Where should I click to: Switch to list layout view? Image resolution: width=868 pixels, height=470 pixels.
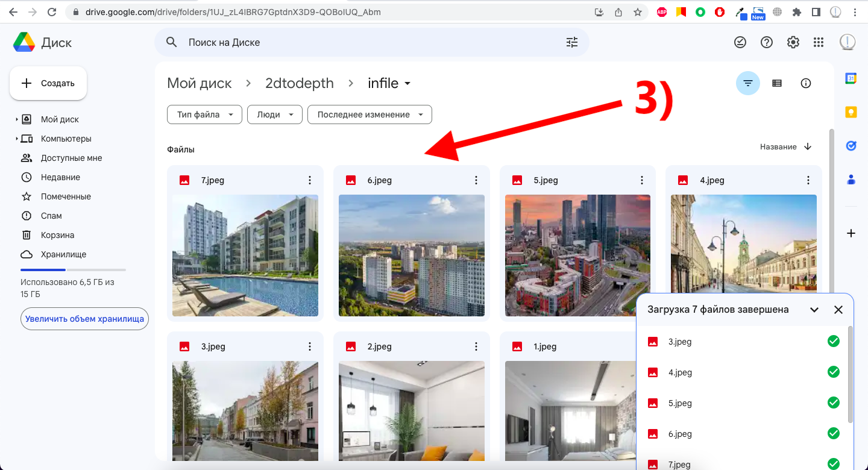(777, 83)
